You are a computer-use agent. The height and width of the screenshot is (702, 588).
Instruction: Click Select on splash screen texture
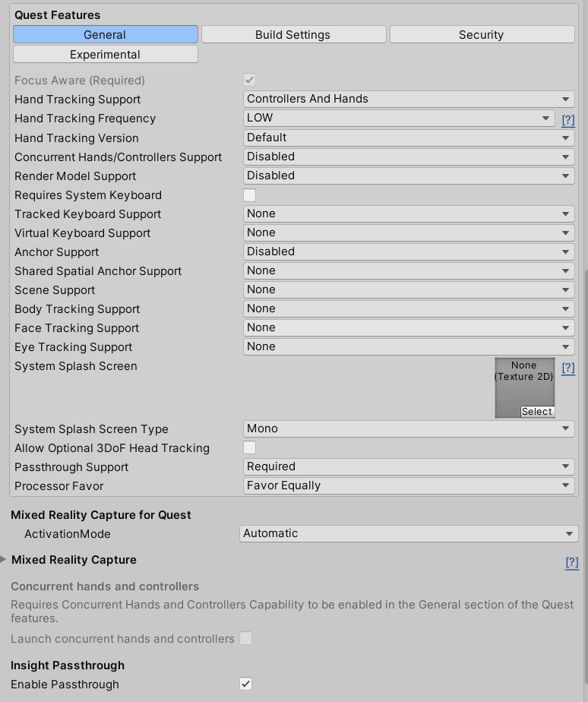[537, 412]
